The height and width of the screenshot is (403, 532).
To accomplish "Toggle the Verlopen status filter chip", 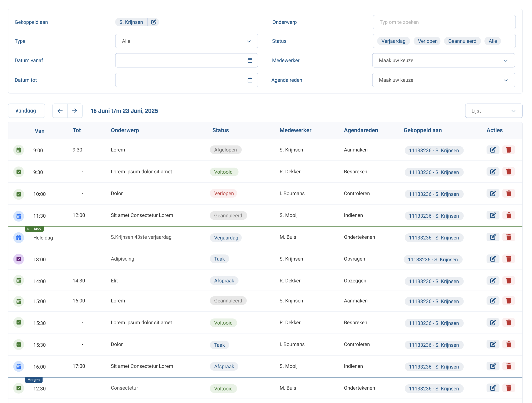I will point(427,41).
